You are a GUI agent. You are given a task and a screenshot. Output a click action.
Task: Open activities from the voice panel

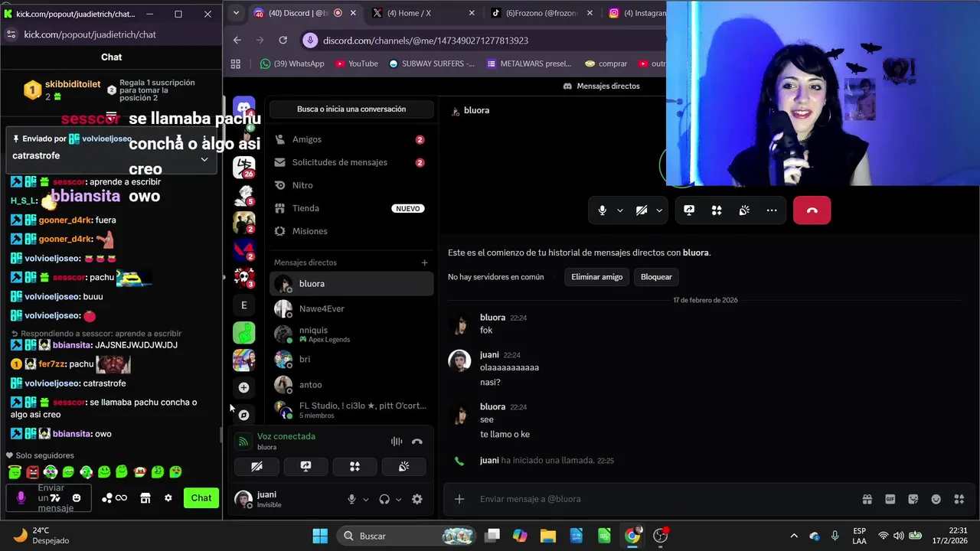point(354,466)
